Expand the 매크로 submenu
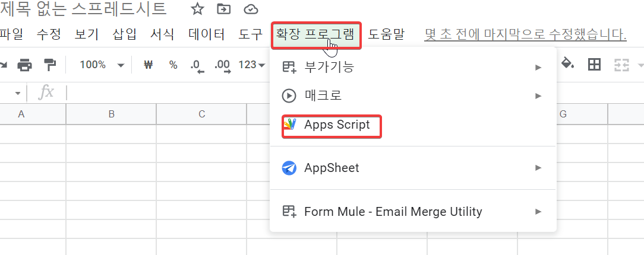Screen dimensions: 644x255 tap(413, 96)
